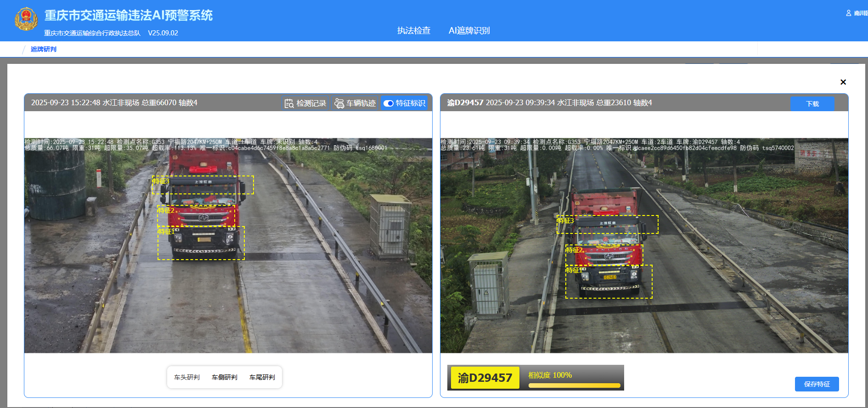Click the yellow 渝D29457 plate badge
Image resolution: width=868 pixels, height=408 pixels.
coord(485,378)
